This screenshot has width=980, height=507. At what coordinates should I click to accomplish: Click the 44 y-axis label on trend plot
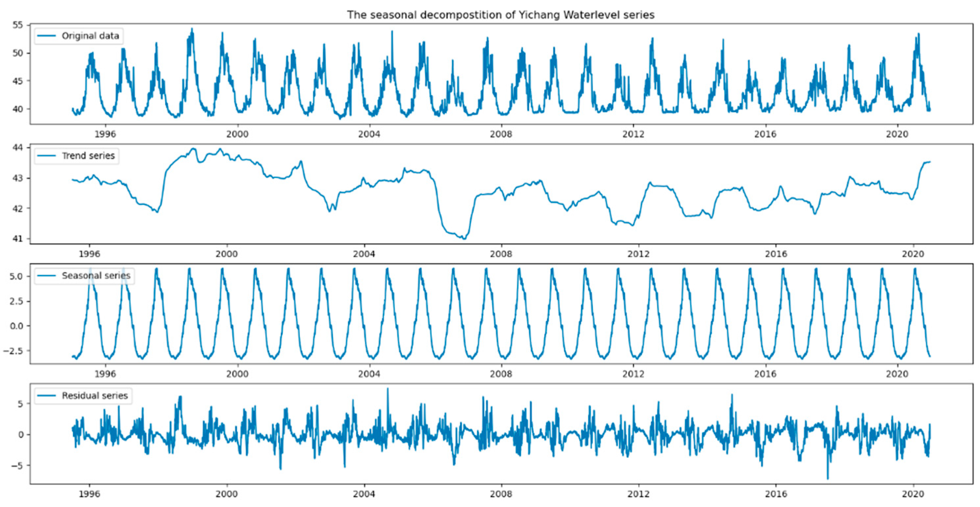18,147
